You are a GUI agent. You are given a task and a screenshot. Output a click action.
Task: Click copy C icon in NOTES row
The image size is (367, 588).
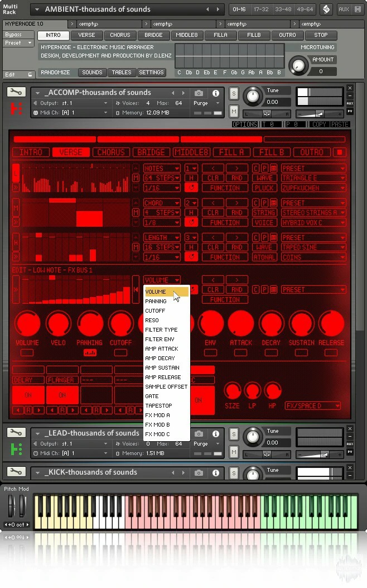pos(256,169)
